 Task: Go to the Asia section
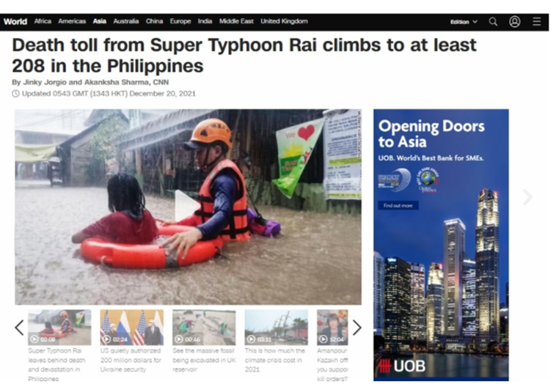(x=100, y=21)
